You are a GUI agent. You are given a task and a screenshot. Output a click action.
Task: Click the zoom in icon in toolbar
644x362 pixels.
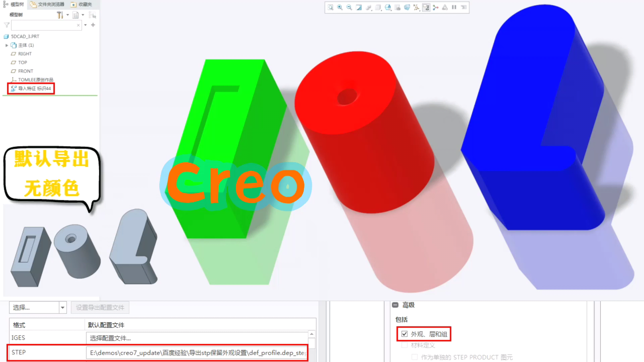coord(340,7)
